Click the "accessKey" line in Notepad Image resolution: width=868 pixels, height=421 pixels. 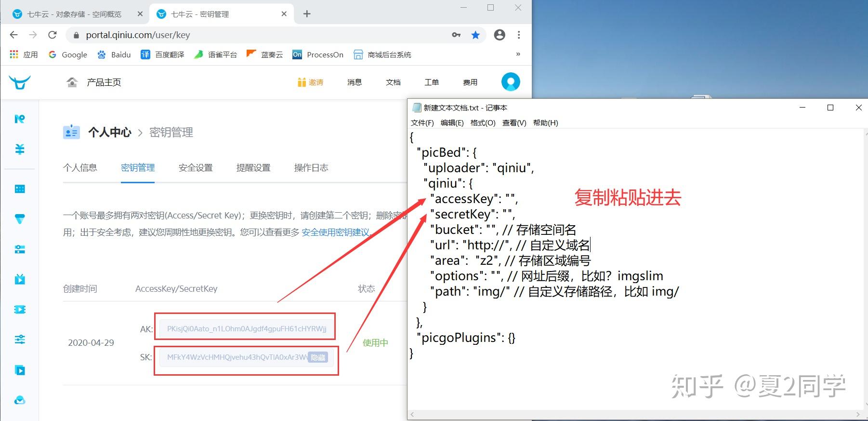point(474,199)
